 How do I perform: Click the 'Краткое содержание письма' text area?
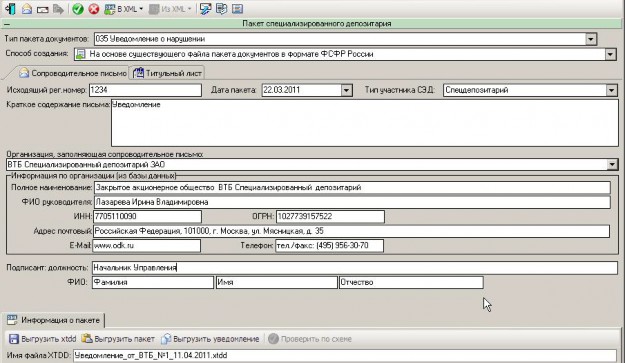pos(365,123)
